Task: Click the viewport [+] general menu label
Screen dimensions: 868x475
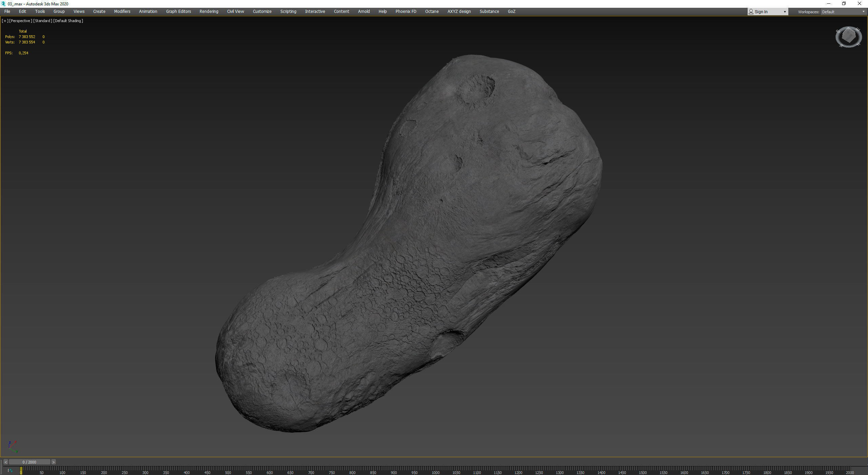Action: 5,21
